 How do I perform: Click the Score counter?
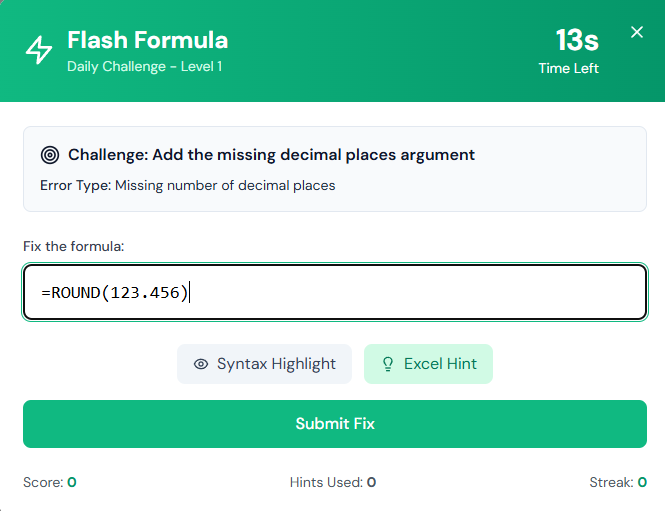click(x=50, y=482)
